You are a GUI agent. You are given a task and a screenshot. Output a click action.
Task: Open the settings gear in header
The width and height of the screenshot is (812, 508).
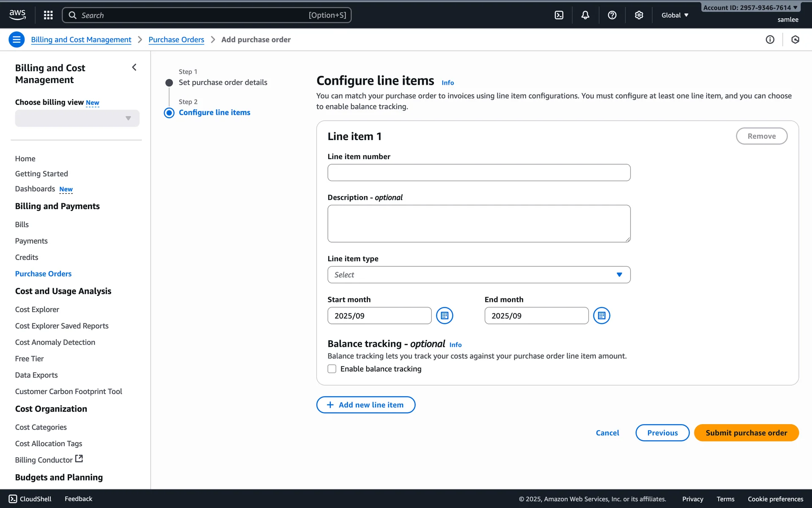point(639,15)
